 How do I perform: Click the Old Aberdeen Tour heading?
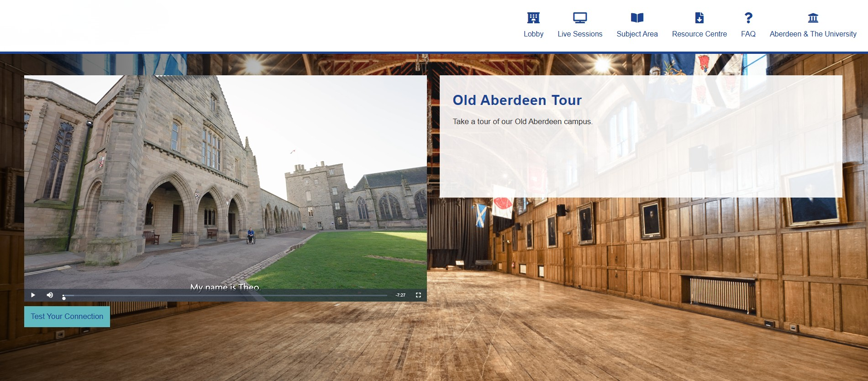[517, 100]
